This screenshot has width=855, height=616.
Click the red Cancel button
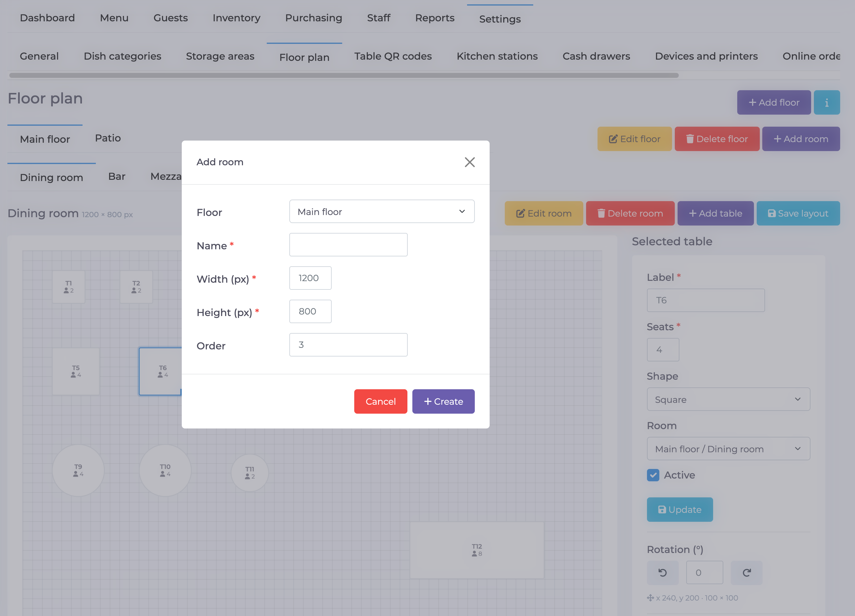click(381, 401)
